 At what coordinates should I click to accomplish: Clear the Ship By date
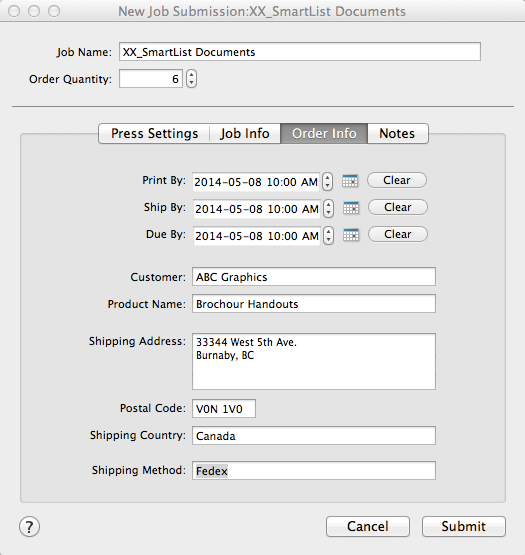tap(398, 207)
